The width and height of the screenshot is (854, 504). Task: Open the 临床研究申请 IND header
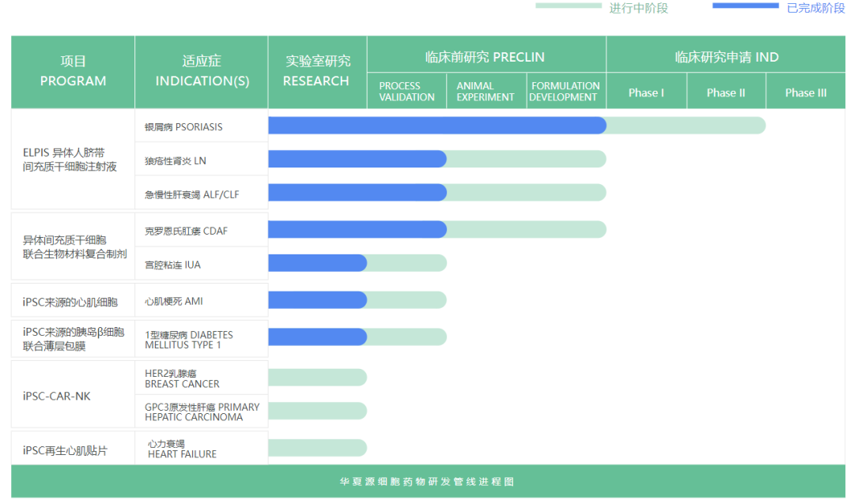[x=726, y=57]
